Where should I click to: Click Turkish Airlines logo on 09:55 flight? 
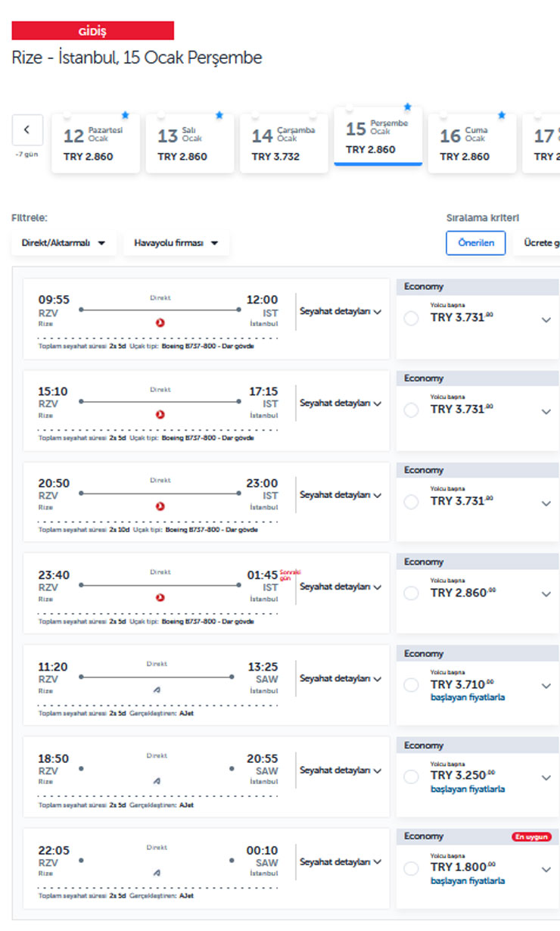pos(160,322)
